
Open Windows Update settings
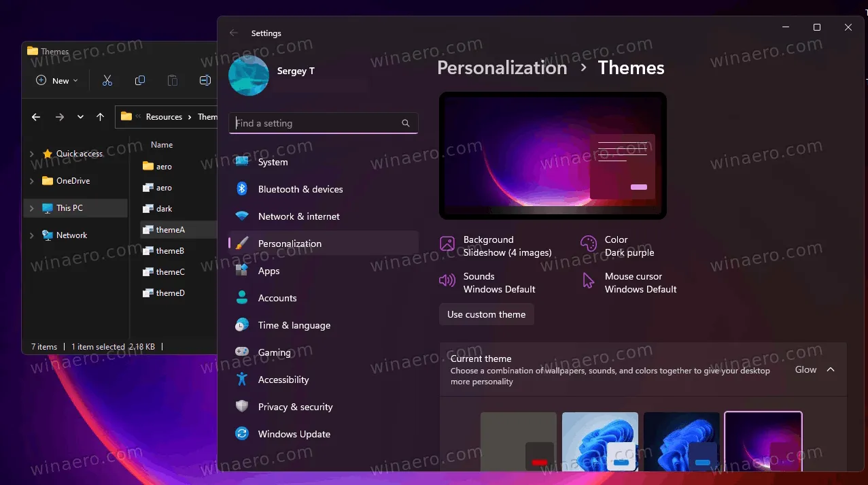pos(324,434)
